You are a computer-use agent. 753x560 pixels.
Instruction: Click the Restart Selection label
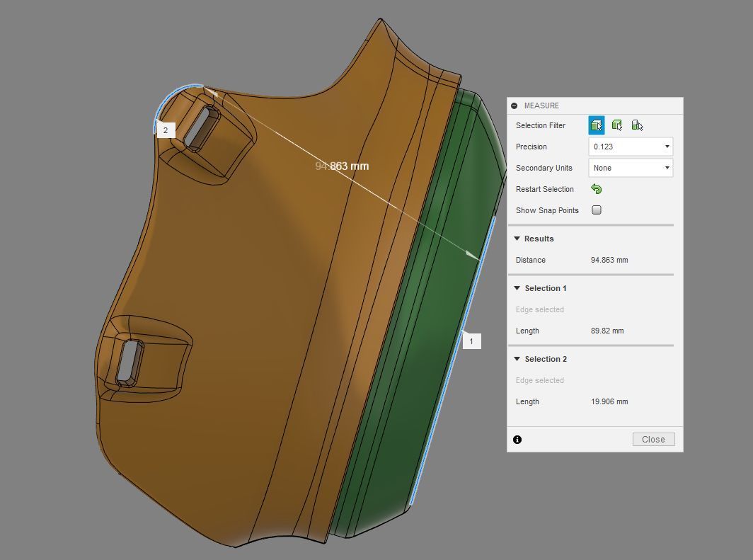(x=545, y=189)
